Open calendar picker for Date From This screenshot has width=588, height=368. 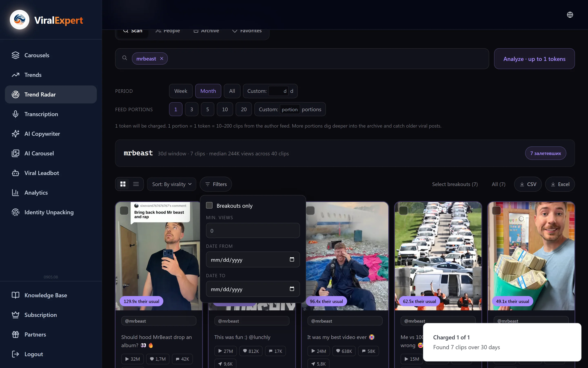(x=292, y=259)
